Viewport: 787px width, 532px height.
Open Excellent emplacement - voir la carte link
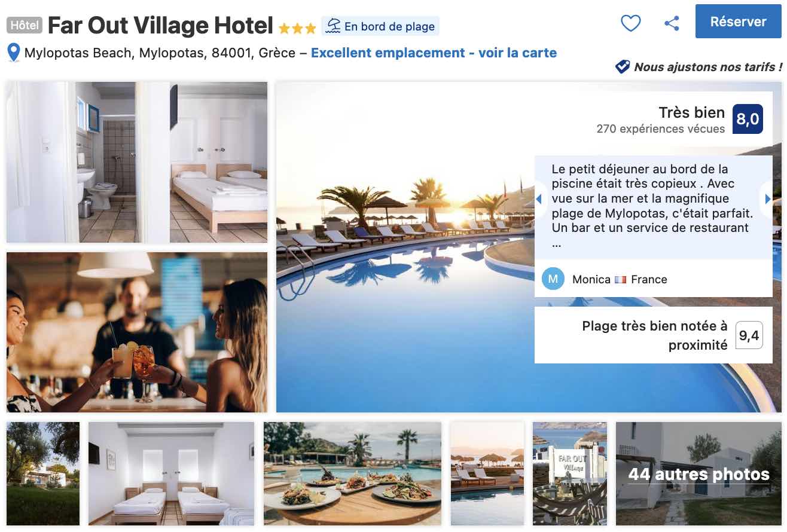[x=434, y=53]
